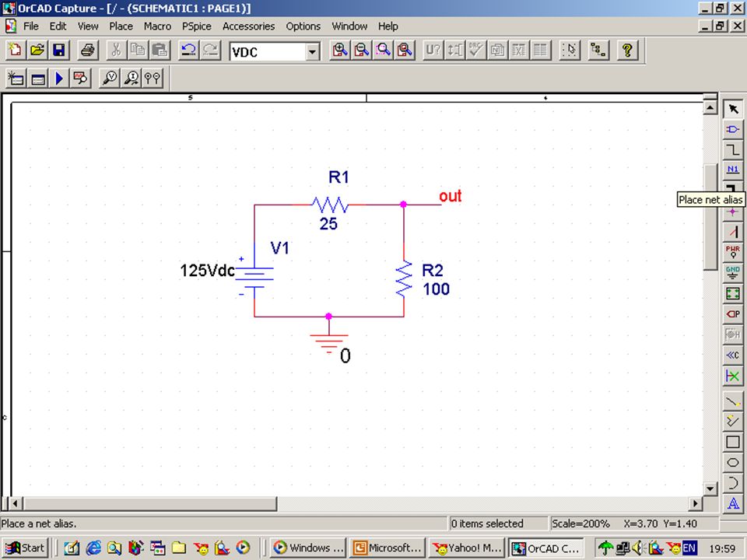Click the Help question mark icon
The width and height of the screenshot is (747, 560).
[627, 50]
